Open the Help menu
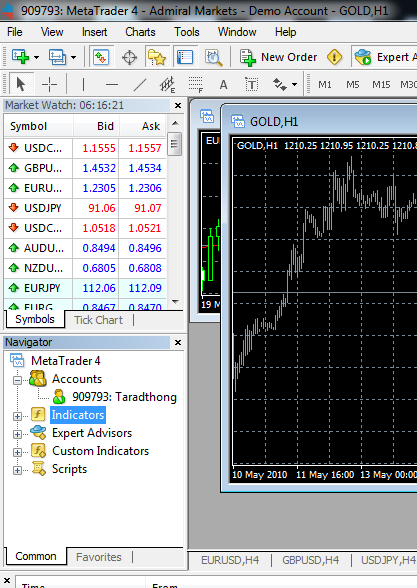The image size is (417, 588). point(285,32)
